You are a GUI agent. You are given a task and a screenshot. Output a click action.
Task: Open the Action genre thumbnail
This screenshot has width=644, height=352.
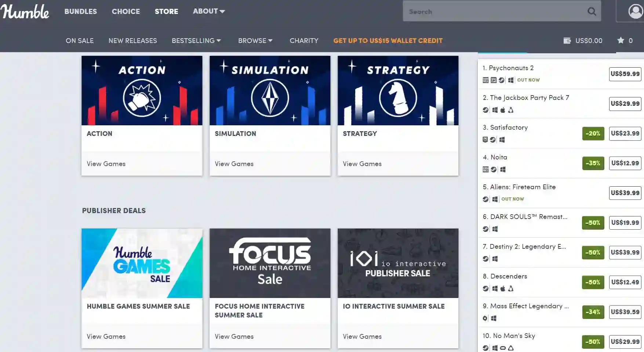[x=142, y=90]
